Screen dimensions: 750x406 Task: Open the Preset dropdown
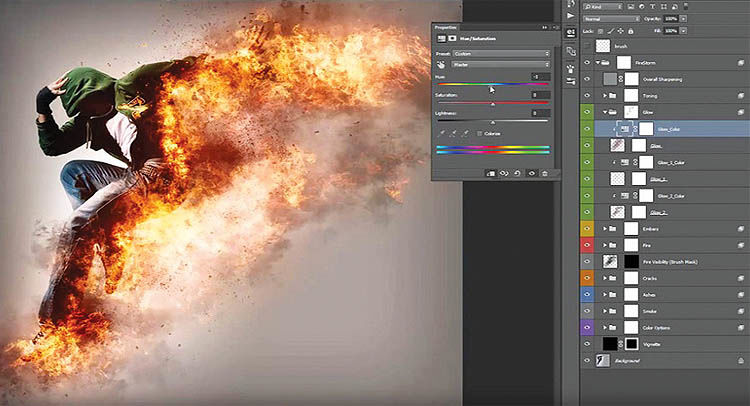[x=501, y=54]
